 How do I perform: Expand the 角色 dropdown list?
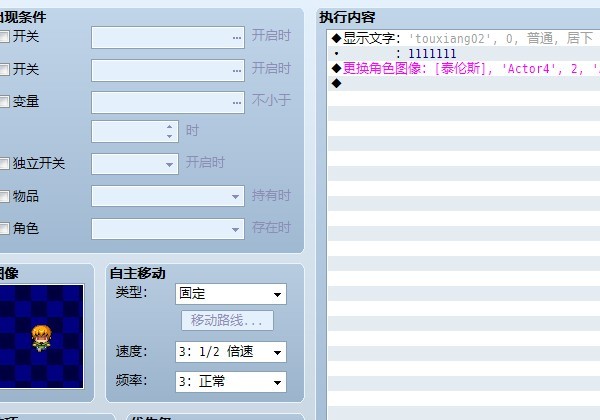coord(168,229)
